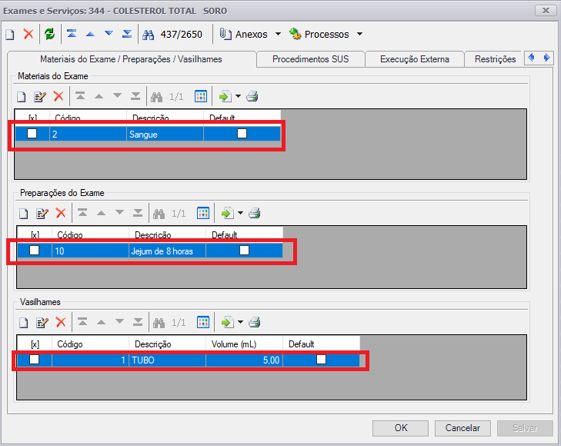Click the 5,00 volume cell
Image resolution: width=561 pixels, height=446 pixels.
244,360
